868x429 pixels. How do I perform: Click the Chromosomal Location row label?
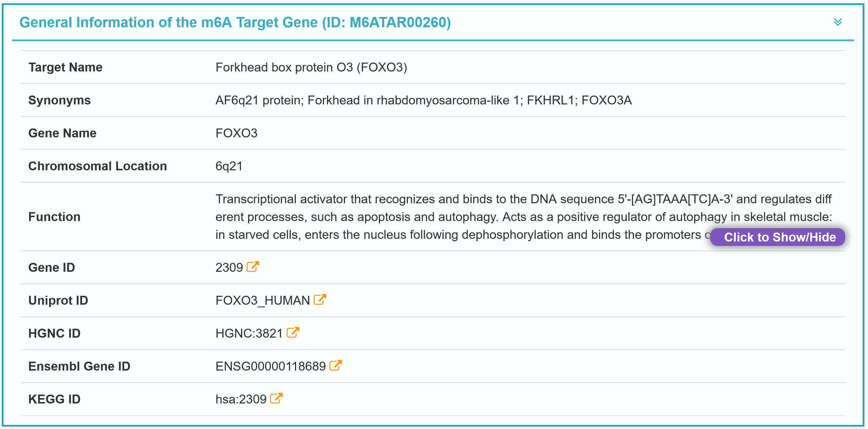(x=97, y=166)
